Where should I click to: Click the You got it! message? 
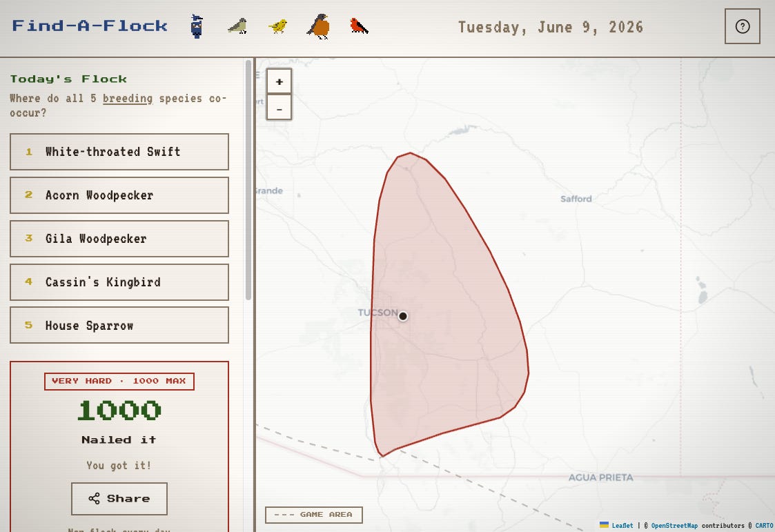119,465
